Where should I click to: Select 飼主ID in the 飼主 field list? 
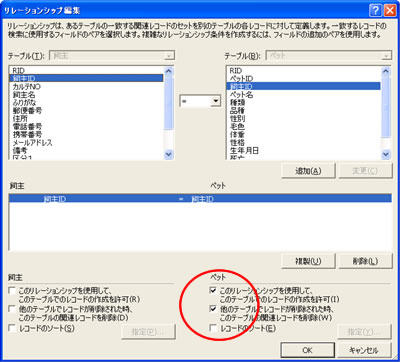[x=87, y=79]
